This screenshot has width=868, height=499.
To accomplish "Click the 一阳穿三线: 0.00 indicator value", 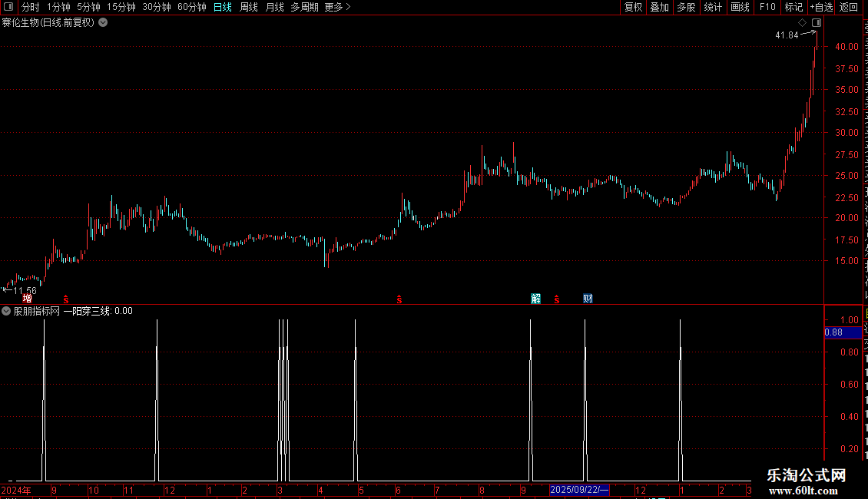I will 98,311.
